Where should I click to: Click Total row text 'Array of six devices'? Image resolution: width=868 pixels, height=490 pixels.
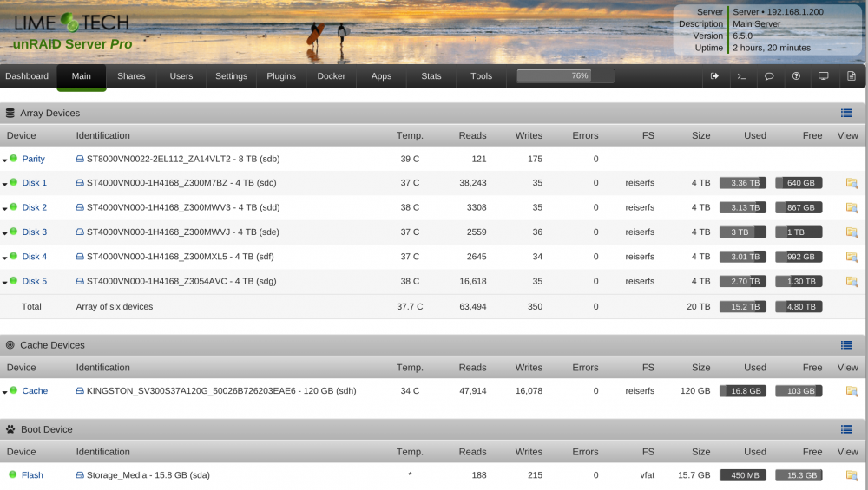click(x=115, y=307)
